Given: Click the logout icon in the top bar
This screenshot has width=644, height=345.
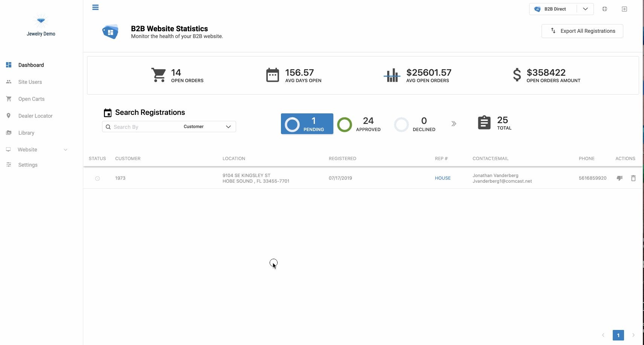Looking at the screenshot, I should point(624,9).
